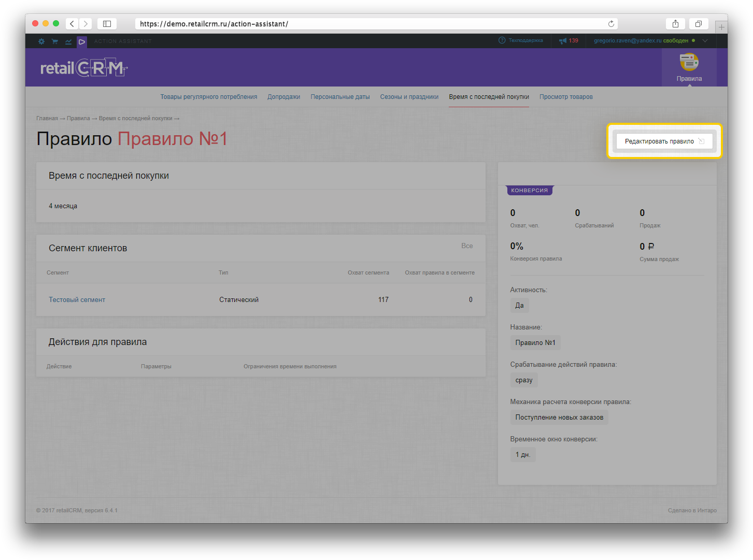Screen dimensions: 753x560
Task: Click the Правило №1 name value
Action: (x=535, y=342)
